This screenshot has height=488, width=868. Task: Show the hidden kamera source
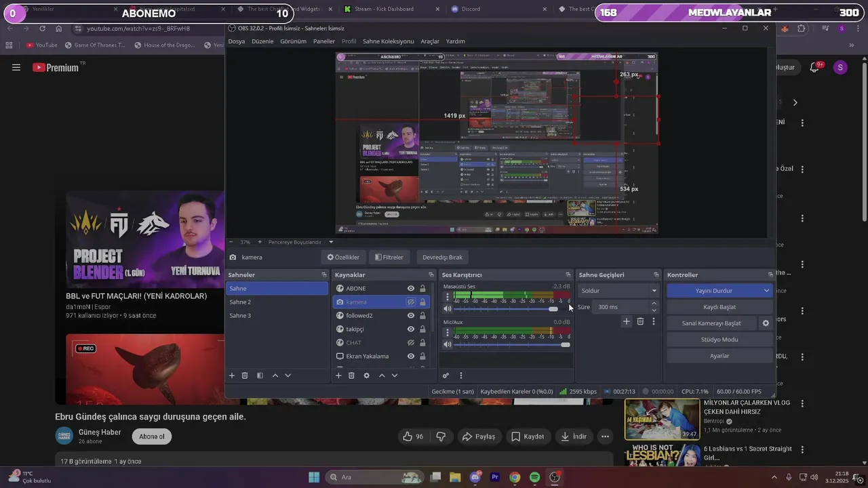tap(410, 302)
